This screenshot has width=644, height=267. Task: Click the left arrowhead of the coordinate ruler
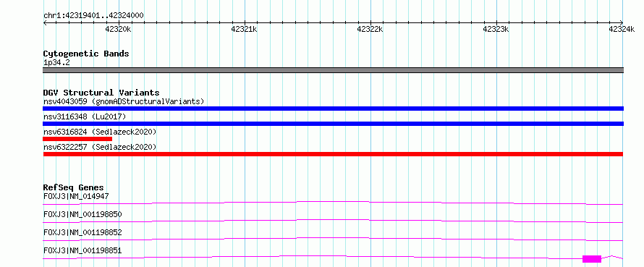[x=45, y=23]
